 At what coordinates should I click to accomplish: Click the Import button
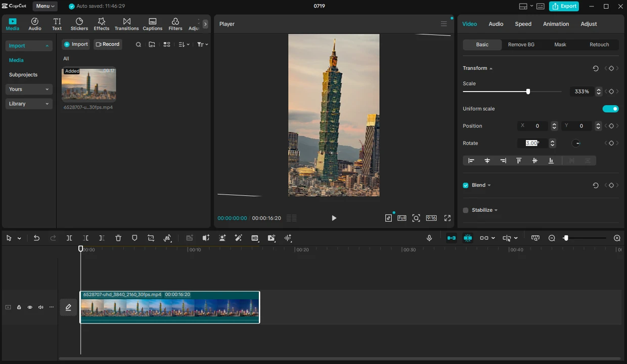(76, 44)
